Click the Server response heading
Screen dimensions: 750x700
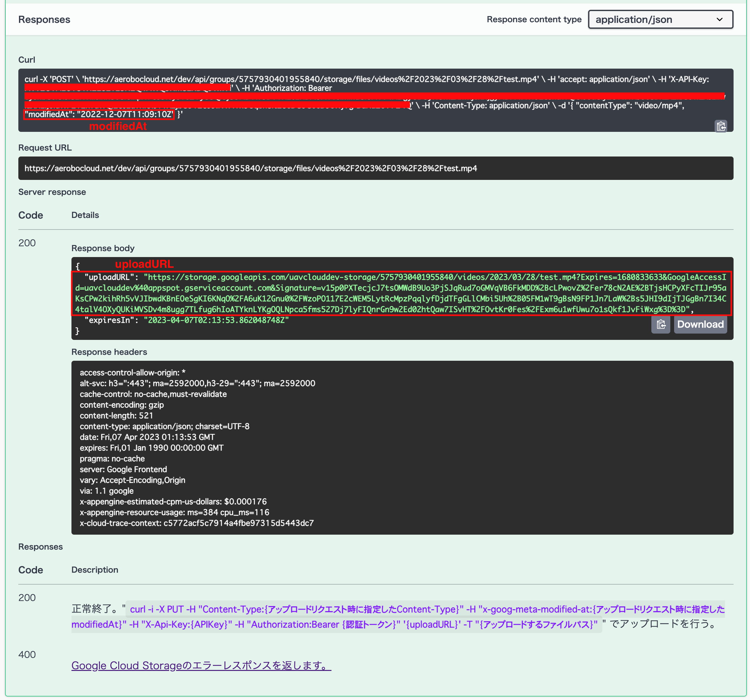[52, 192]
